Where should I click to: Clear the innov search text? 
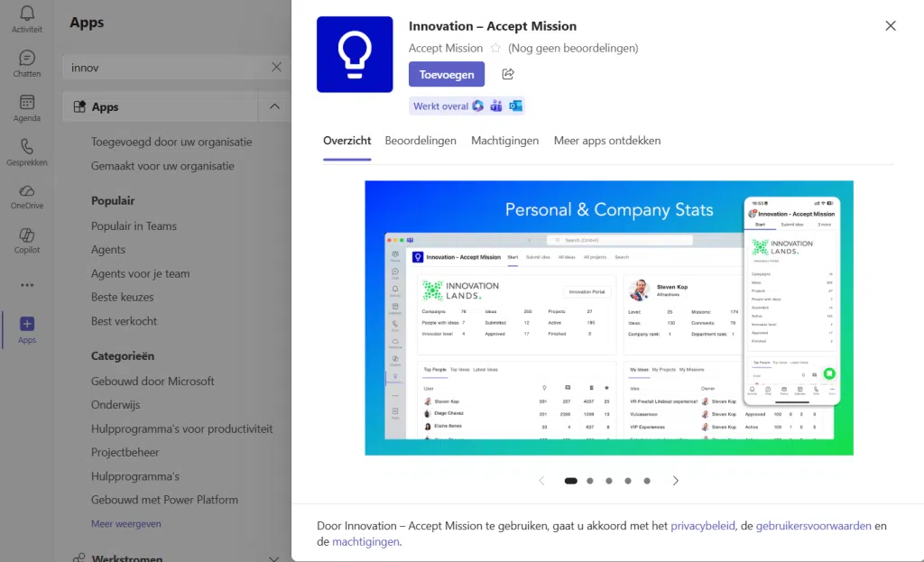[x=276, y=67]
